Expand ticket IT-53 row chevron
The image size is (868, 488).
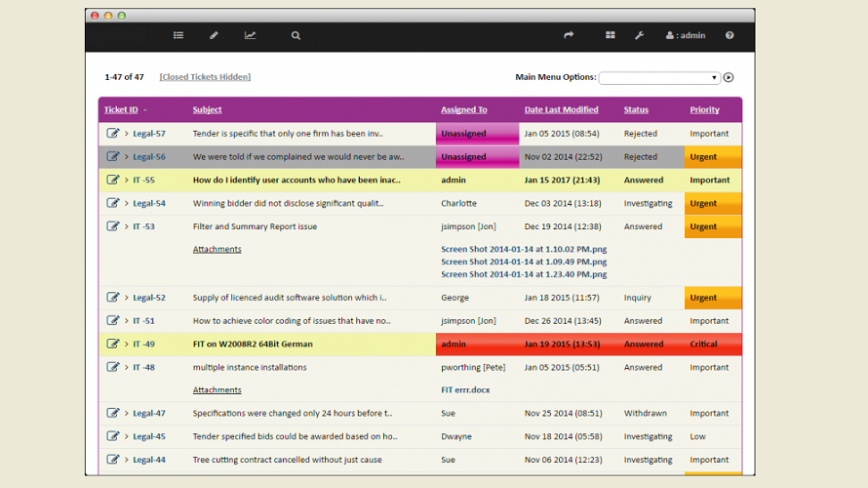(127, 226)
